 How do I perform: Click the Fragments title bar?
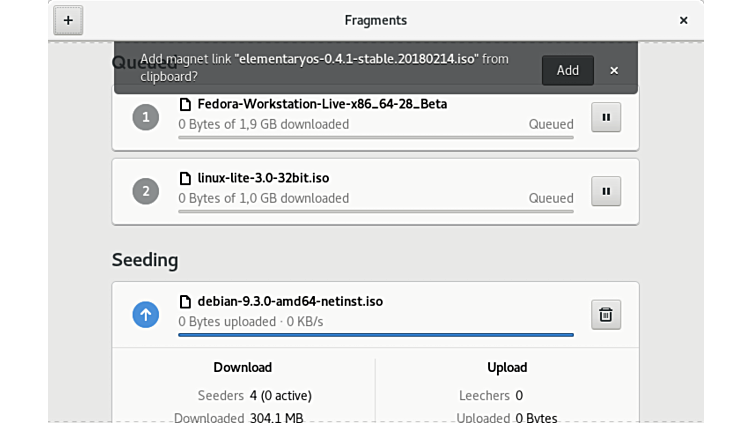point(375,20)
